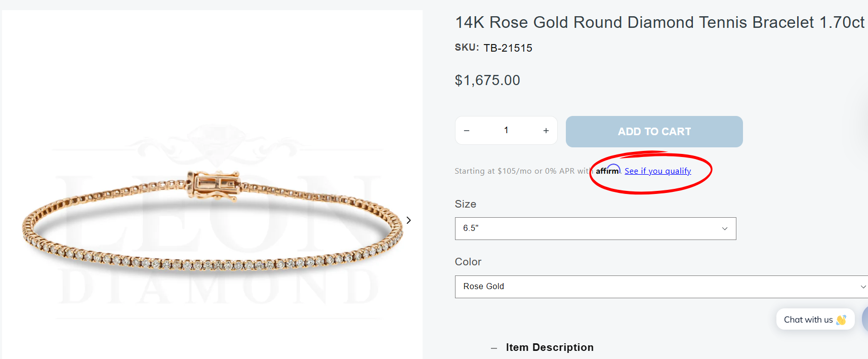The width and height of the screenshot is (868, 359).
Task: Collapse Item Description using the dash icon
Action: [x=494, y=348]
